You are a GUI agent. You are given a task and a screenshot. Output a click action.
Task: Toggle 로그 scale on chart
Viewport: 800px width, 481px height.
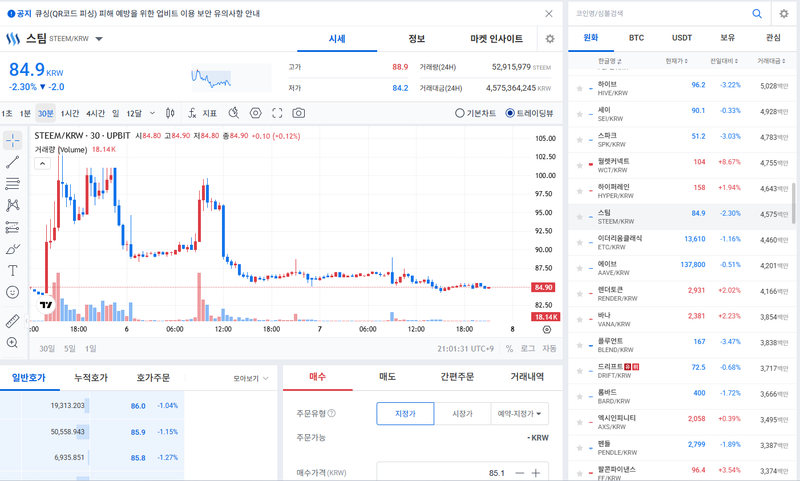click(x=528, y=349)
